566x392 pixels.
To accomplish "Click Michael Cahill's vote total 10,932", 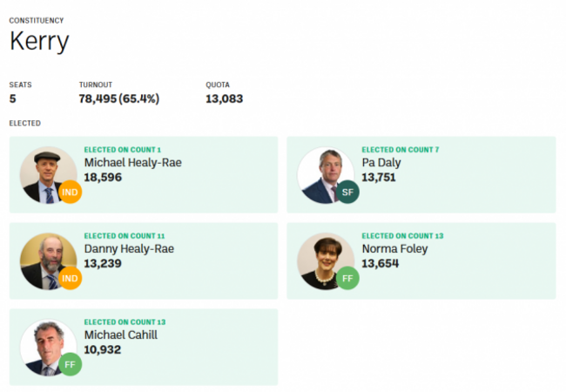I will click(103, 350).
